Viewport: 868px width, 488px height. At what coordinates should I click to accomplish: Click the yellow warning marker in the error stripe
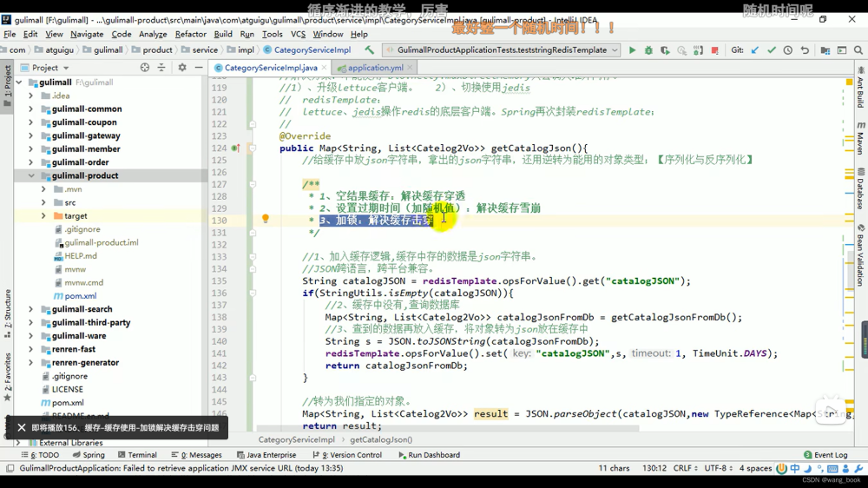[x=849, y=82]
